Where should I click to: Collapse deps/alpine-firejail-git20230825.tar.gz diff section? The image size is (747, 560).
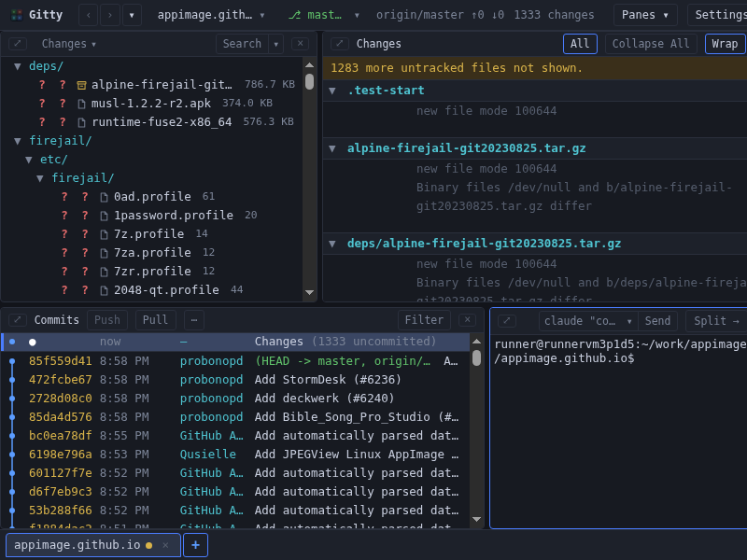pos(332,244)
